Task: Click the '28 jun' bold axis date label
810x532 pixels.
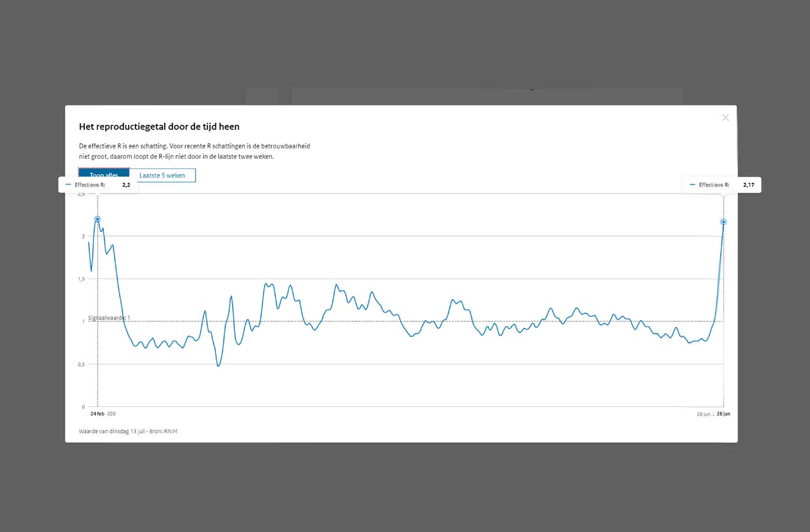Action: point(723,414)
